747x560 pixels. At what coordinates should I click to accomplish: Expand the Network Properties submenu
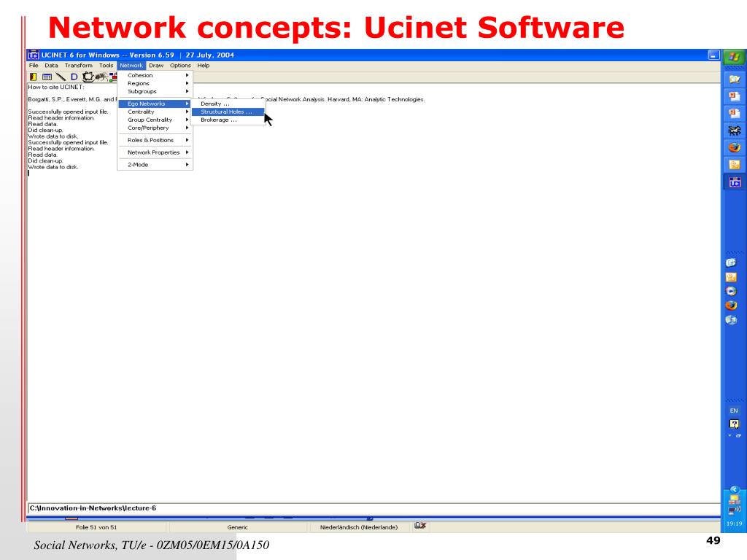155,152
